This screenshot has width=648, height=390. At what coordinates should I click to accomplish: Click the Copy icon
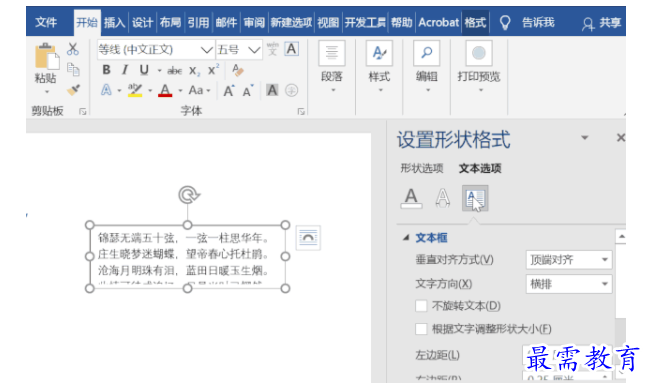coord(73,69)
